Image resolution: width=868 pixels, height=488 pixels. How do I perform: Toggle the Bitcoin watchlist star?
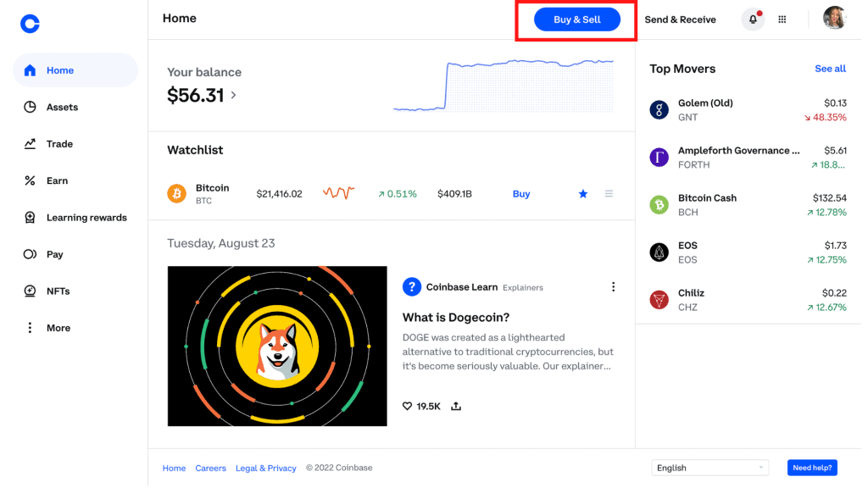pyautogui.click(x=583, y=194)
